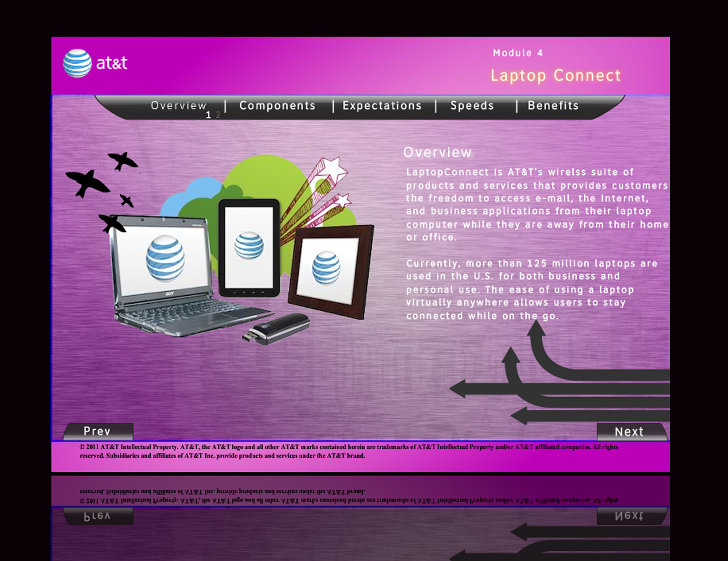Click the "Overview" content heading
This screenshot has height=561, width=728.
(x=437, y=152)
